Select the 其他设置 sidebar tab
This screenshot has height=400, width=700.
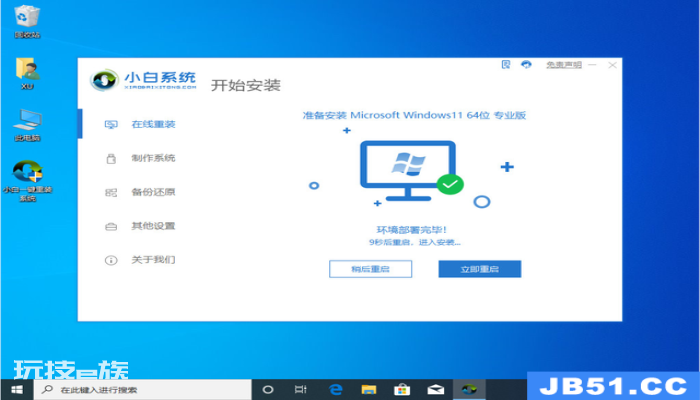[x=153, y=226]
